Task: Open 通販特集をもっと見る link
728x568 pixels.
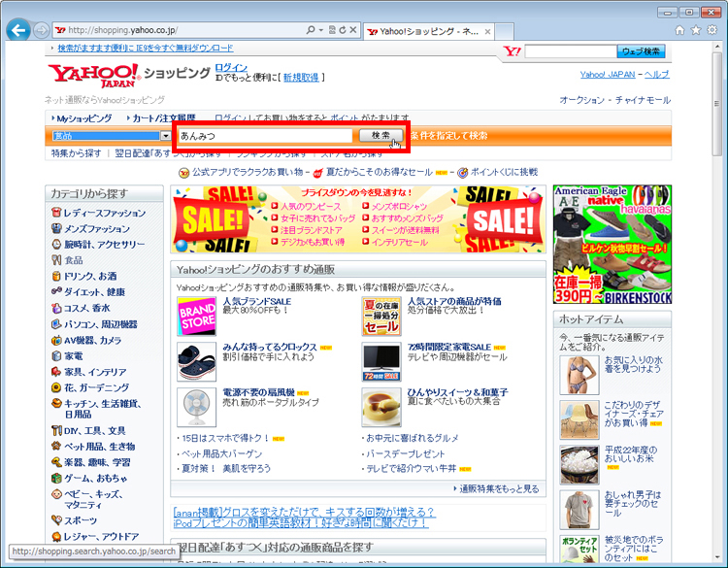Action: click(x=499, y=488)
